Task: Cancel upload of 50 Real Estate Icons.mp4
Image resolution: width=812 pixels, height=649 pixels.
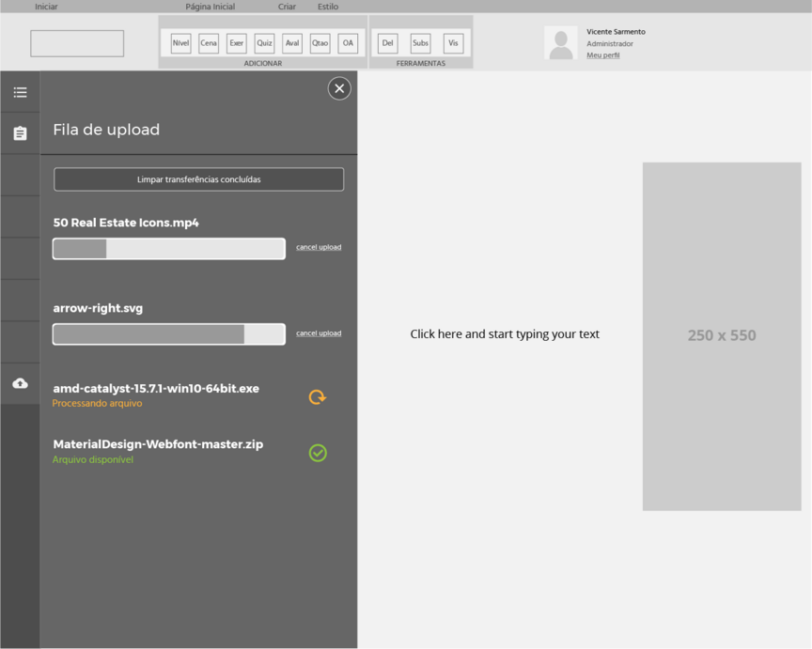Action: [x=319, y=247]
